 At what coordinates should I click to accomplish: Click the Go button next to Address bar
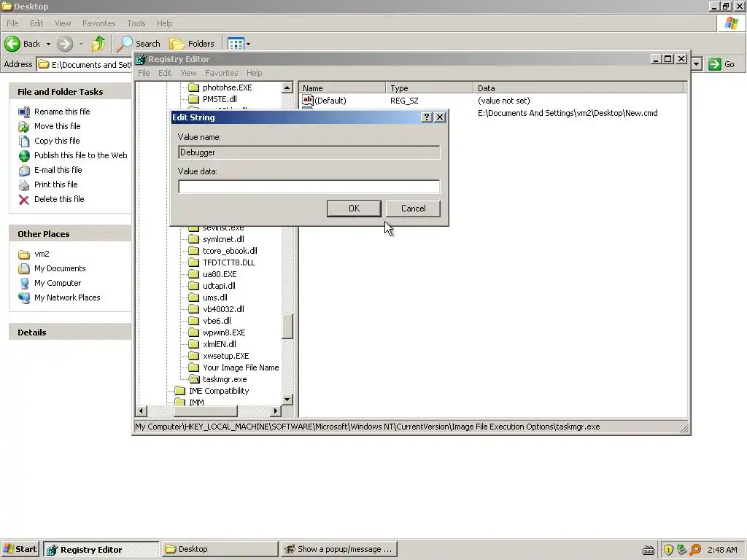point(721,64)
